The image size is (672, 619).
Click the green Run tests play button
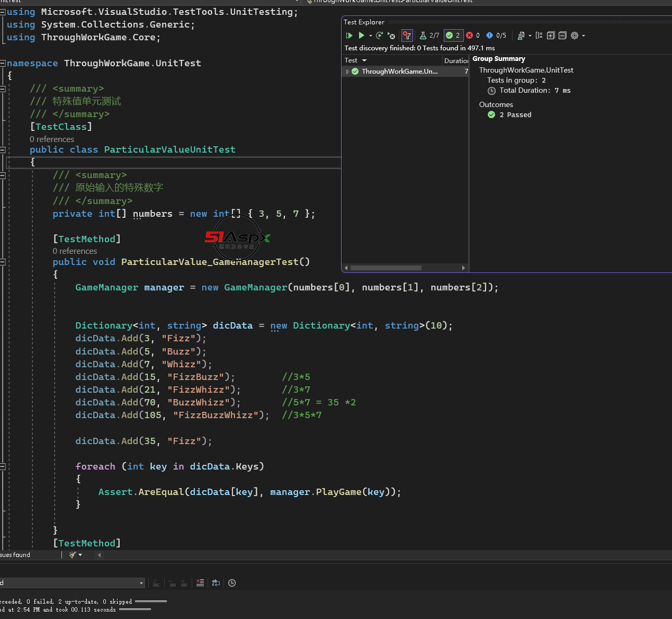[x=361, y=36]
